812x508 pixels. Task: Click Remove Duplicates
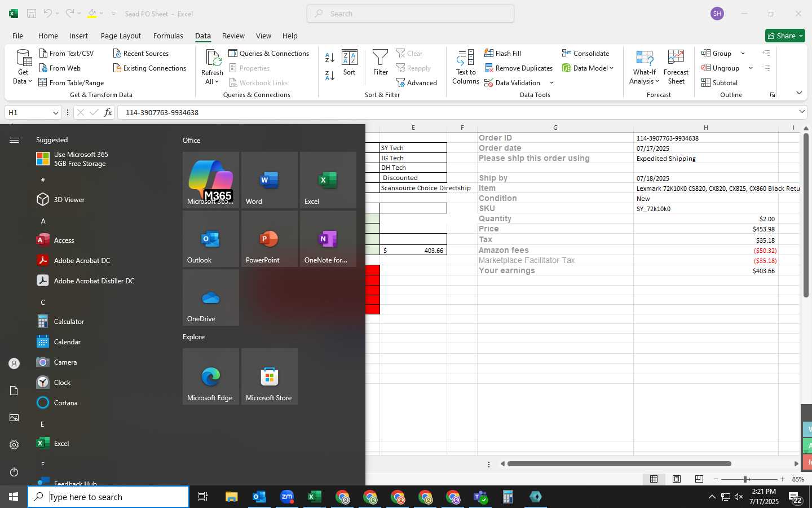coord(519,68)
